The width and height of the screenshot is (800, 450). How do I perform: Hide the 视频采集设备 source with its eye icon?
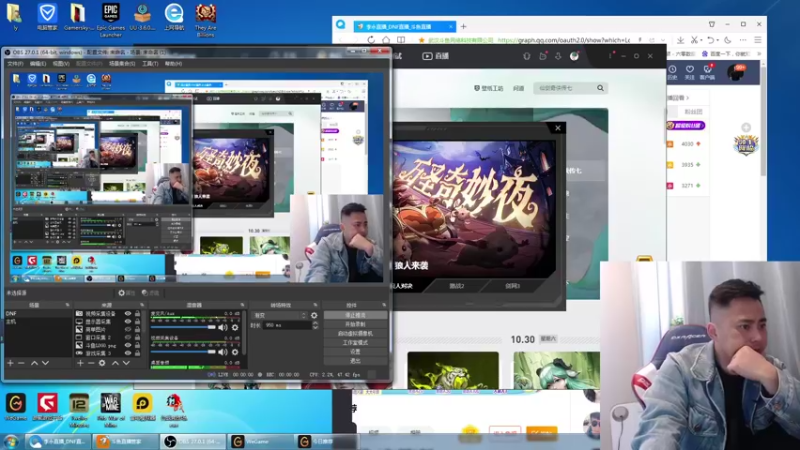128,314
